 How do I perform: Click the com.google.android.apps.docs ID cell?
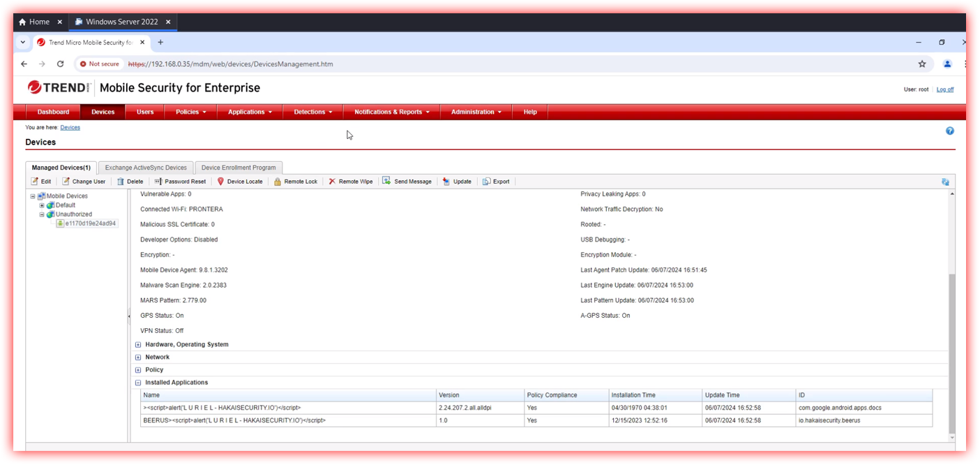(864, 408)
